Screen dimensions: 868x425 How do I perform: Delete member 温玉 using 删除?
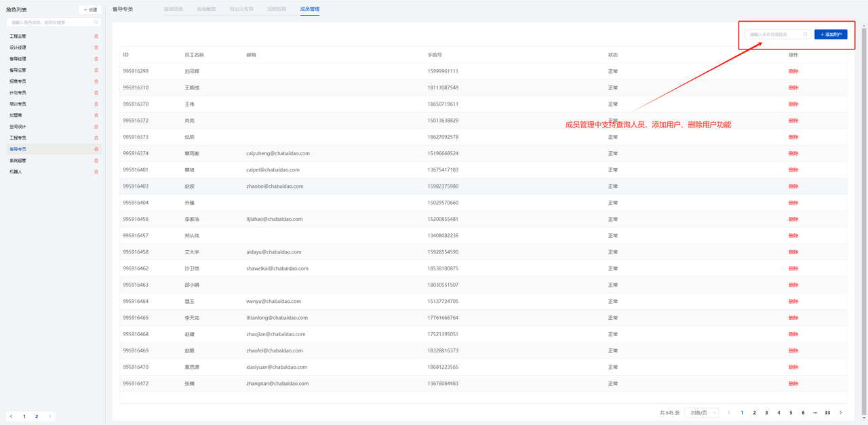click(793, 302)
